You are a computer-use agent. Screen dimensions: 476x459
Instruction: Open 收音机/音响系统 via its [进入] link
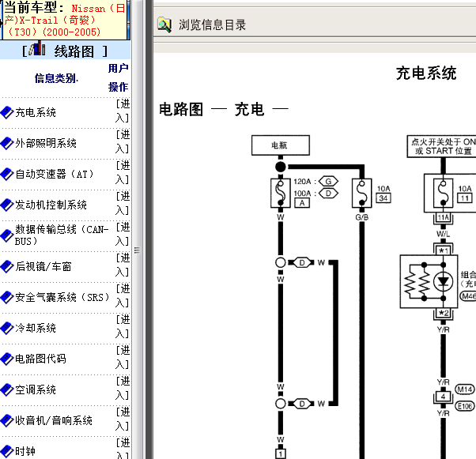[123, 419]
